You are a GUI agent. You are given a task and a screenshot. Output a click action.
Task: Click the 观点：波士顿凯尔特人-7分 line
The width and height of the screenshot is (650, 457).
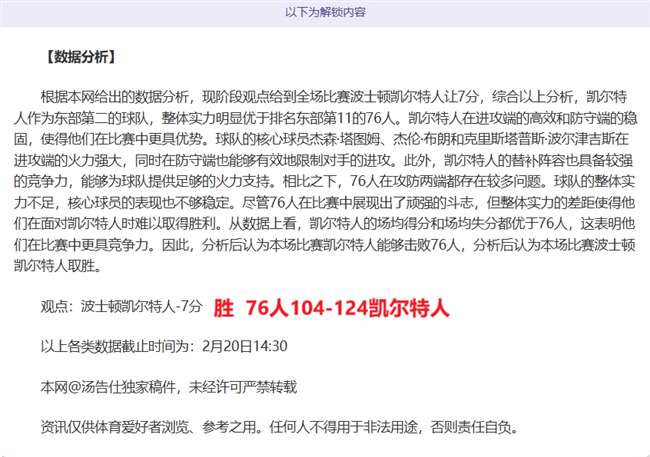click(121, 306)
